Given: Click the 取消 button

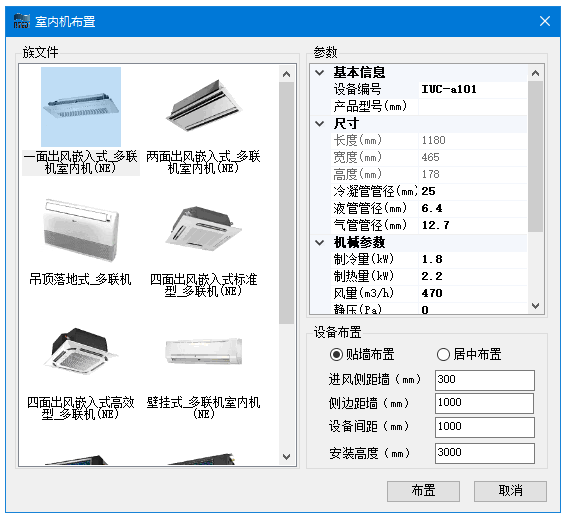Looking at the screenshot, I should [510, 491].
